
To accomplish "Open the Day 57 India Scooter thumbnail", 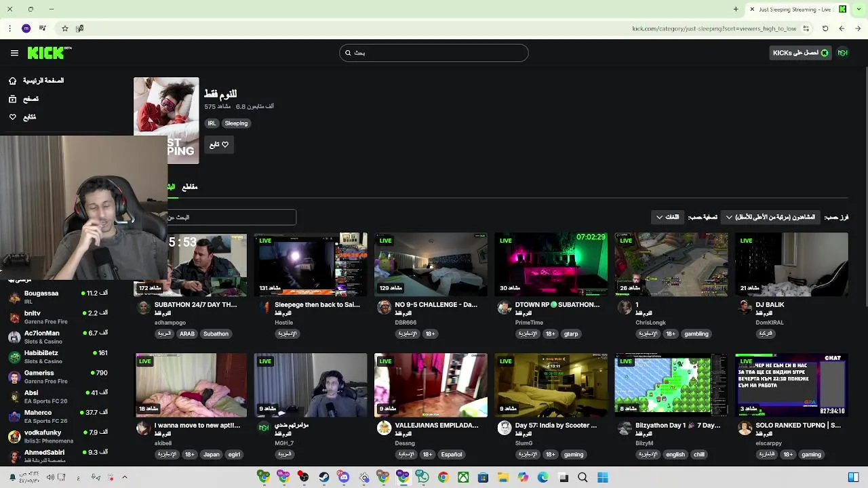I will 551,385.
